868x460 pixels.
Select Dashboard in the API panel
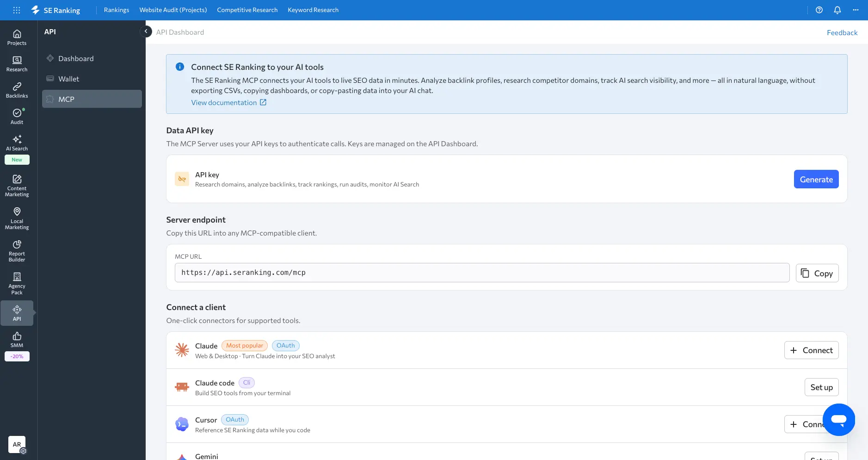click(x=92, y=58)
